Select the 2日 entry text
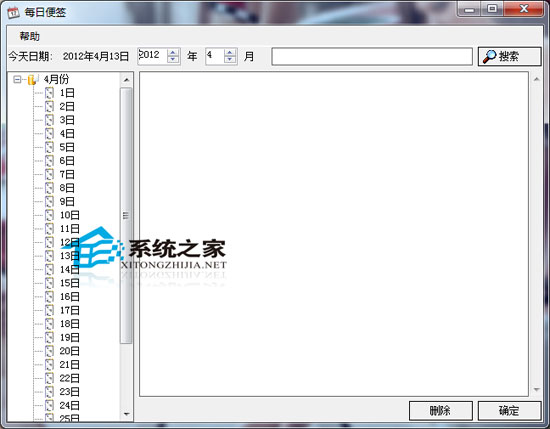This screenshot has height=429, width=550. pos(67,107)
